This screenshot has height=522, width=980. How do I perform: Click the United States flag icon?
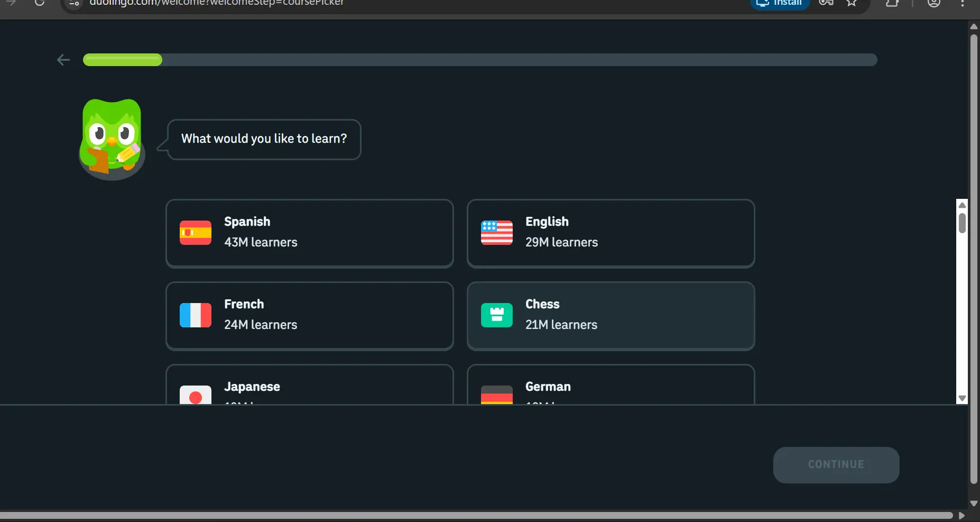(497, 233)
